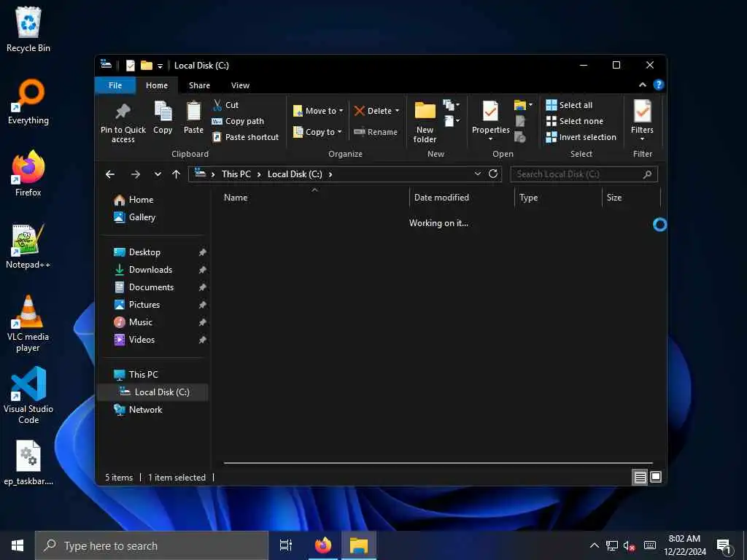Image resolution: width=747 pixels, height=560 pixels.
Task: Go back with the left arrow
Action: click(110, 174)
